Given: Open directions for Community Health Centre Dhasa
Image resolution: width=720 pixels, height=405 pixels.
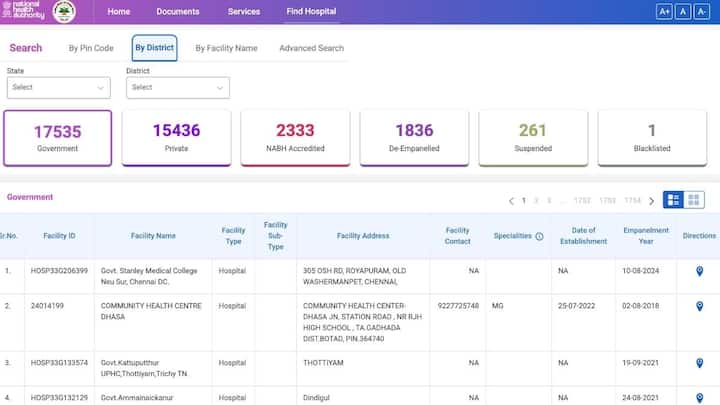Looking at the screenshot, I should click(699, 306).
